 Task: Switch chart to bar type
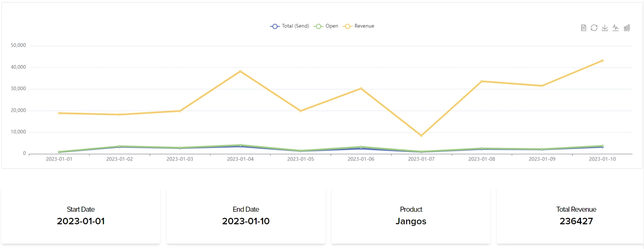(x=627, y=28)
